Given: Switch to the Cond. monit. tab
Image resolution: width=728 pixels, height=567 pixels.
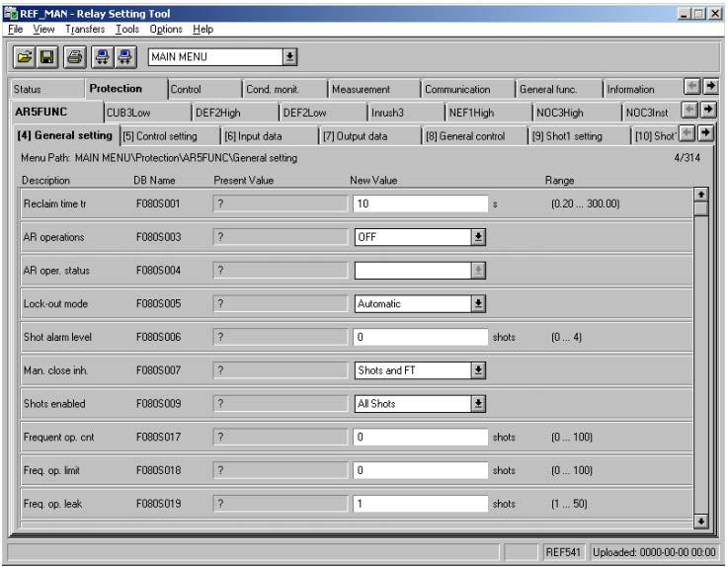Looking at the screenshot, I should [284, 89].
